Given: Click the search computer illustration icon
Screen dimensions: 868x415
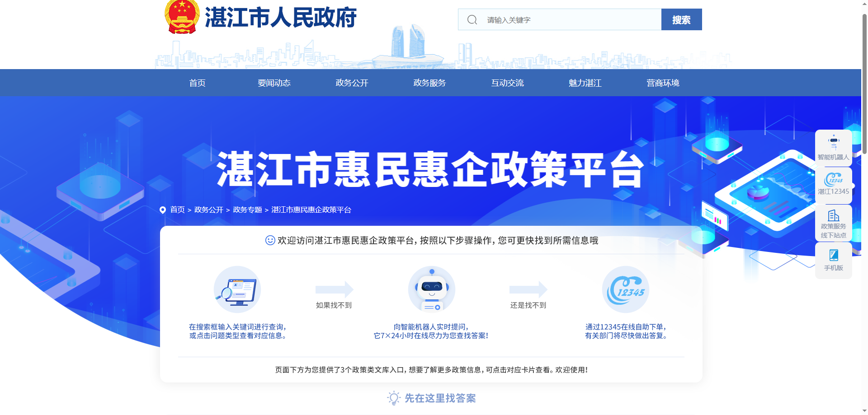Looking at the screenshot, I should (x=237, y=289).
